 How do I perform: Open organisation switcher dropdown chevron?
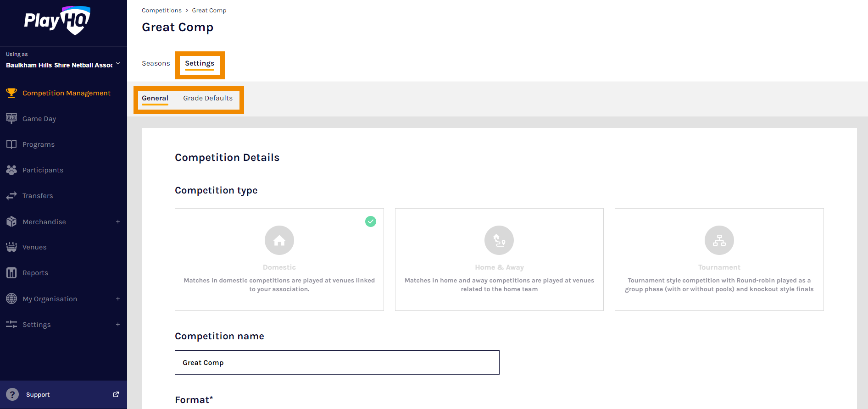pos(118,64)
